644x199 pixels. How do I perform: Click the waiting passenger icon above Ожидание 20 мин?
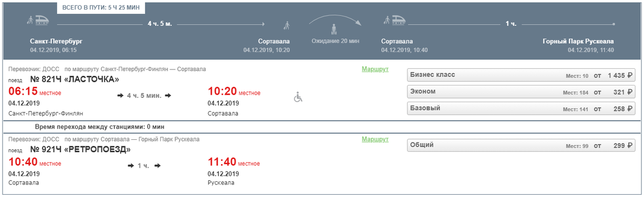[333, 29]
